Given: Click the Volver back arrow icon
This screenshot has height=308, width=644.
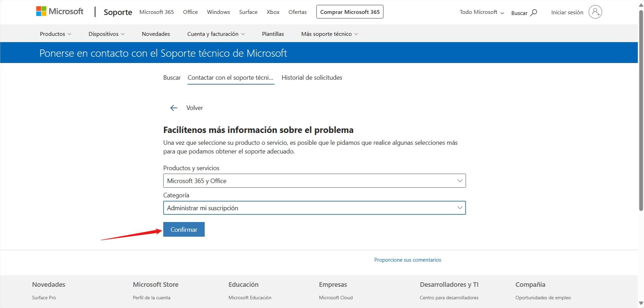Looking at the screenshot, I should click(174, 108).
